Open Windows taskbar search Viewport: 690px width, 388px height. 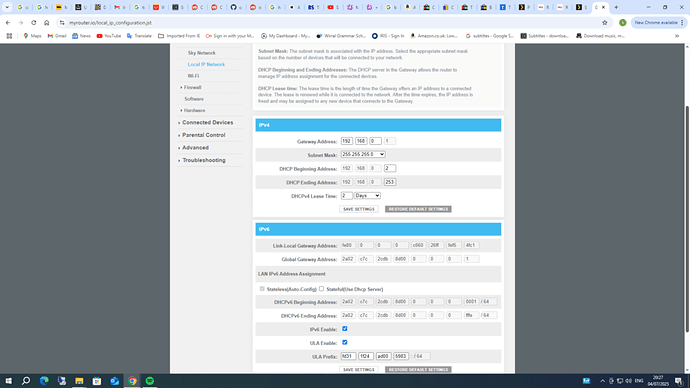pyautogui.click(x=26, y=381)
